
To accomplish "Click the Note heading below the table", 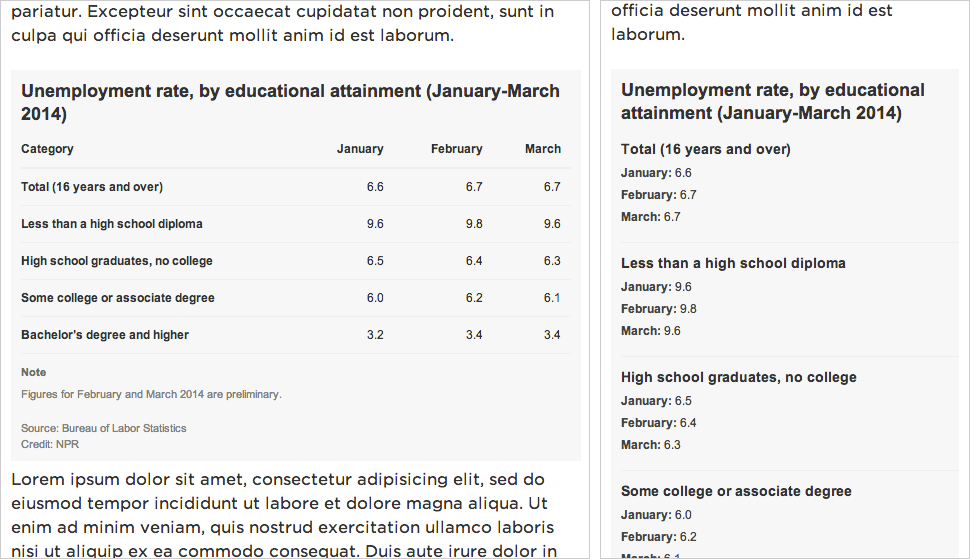I will pyautogui.click(x=33, y=372).
